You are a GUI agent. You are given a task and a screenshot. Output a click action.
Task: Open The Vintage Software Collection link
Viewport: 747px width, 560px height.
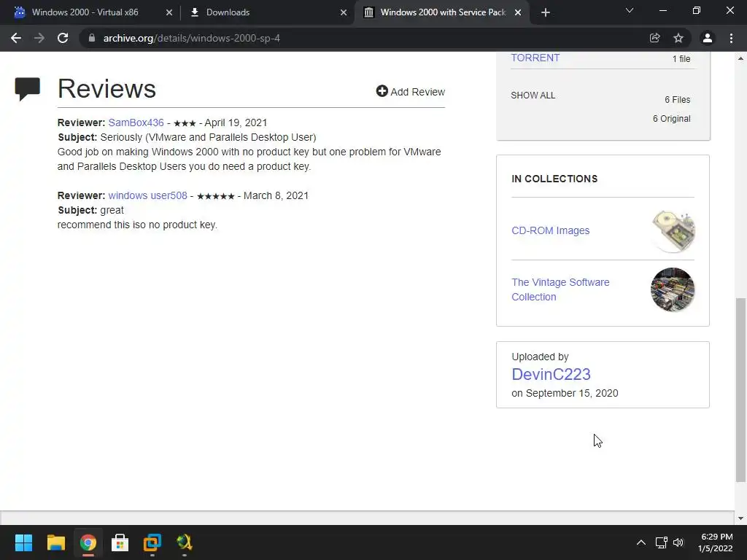(560, 289)
